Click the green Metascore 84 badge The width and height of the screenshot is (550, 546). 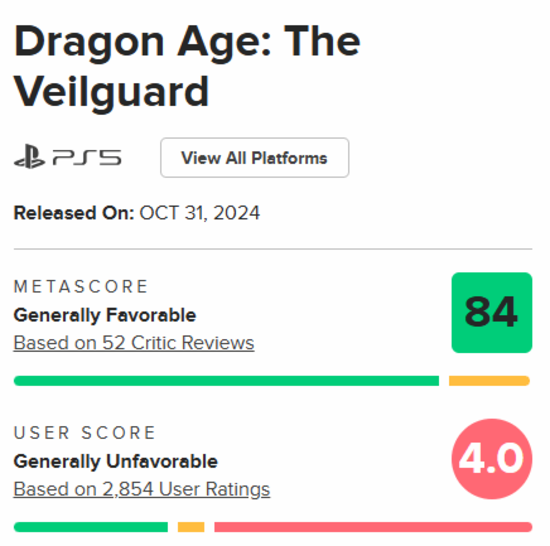[492, 312]
